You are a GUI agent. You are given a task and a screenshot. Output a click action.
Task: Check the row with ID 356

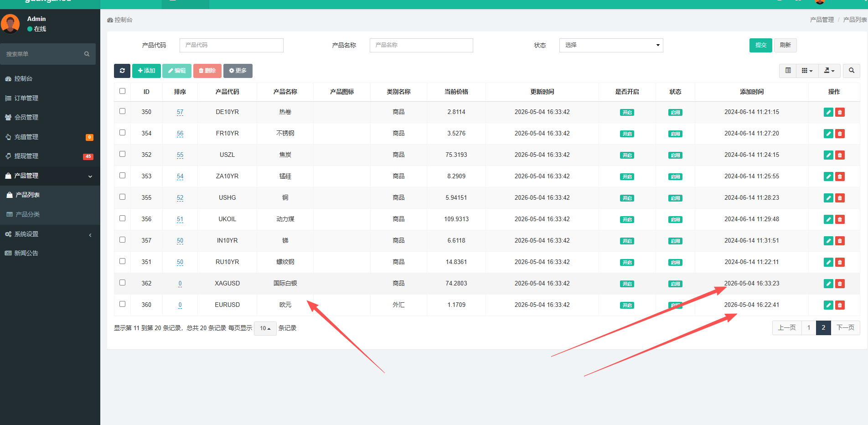(122, 218)
